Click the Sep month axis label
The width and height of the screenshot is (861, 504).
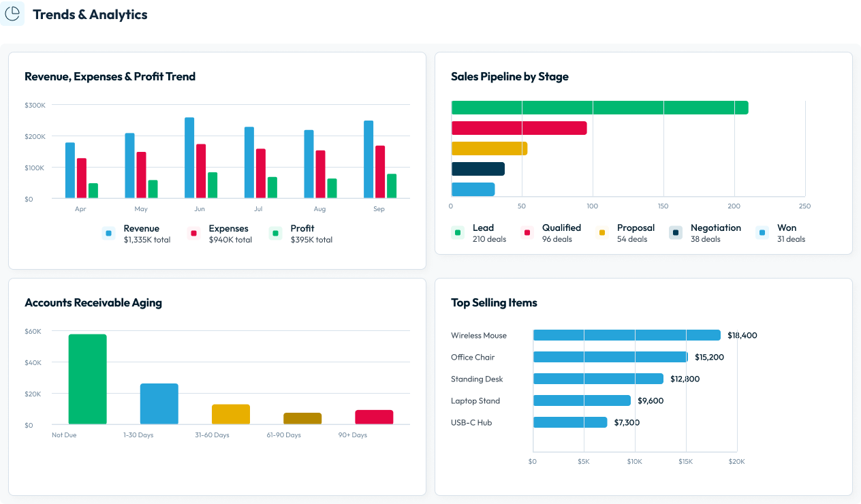click(379, 209)
